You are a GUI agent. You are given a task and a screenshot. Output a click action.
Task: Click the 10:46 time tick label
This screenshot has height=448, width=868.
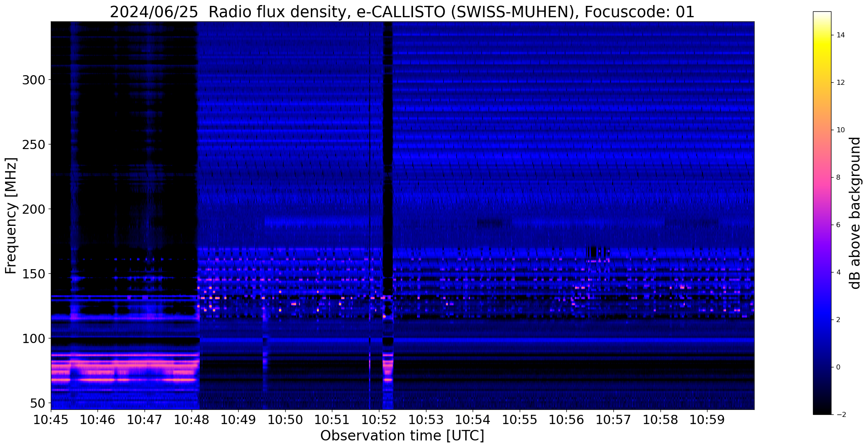98,419
